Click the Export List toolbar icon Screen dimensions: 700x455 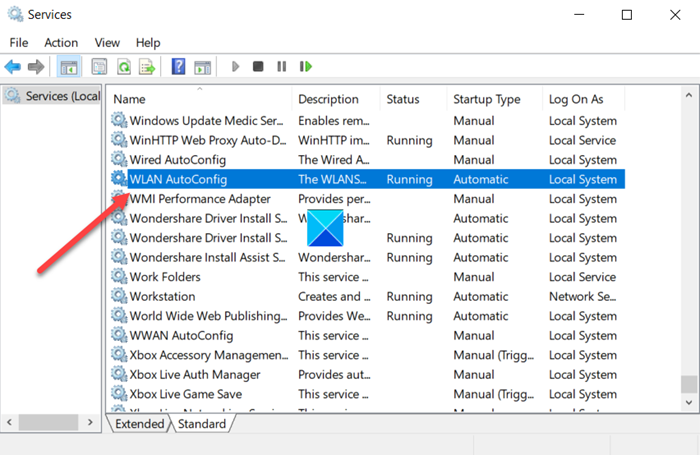point(147,67)
